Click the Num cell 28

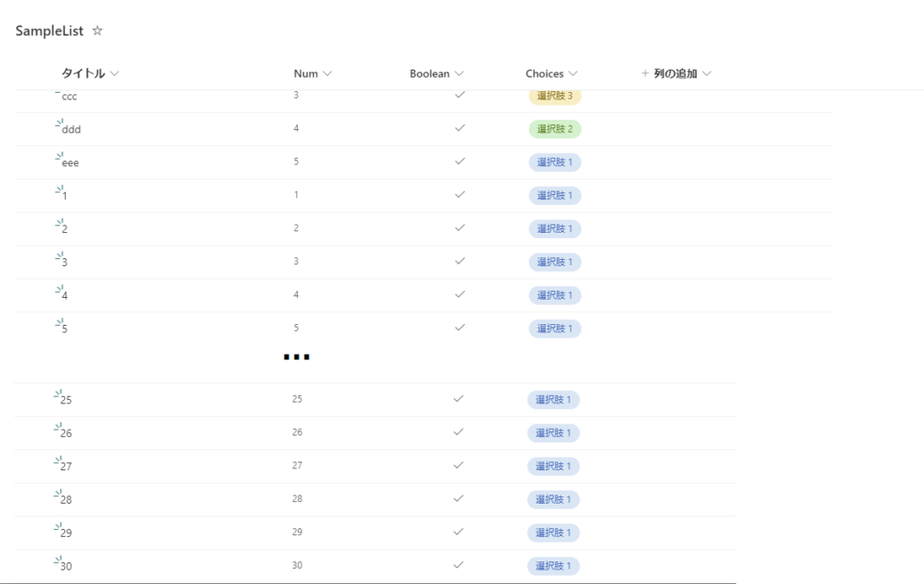coord(297,499)
